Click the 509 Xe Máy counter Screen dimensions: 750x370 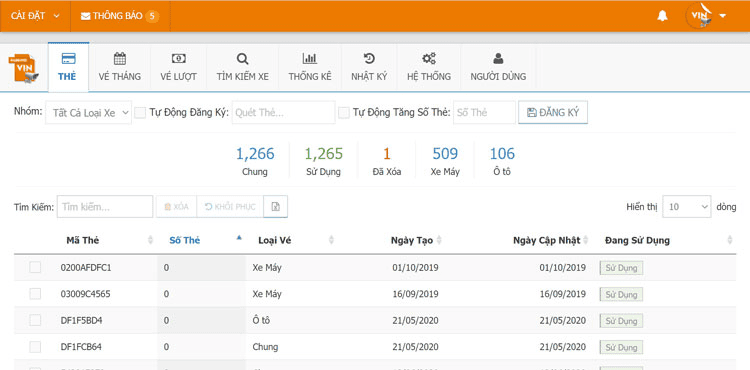[445, 162]
